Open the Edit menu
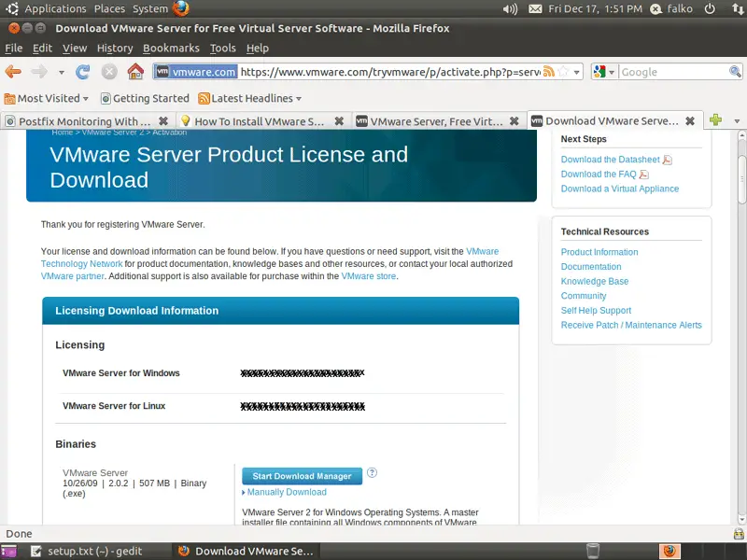 (x=42, y=49)
